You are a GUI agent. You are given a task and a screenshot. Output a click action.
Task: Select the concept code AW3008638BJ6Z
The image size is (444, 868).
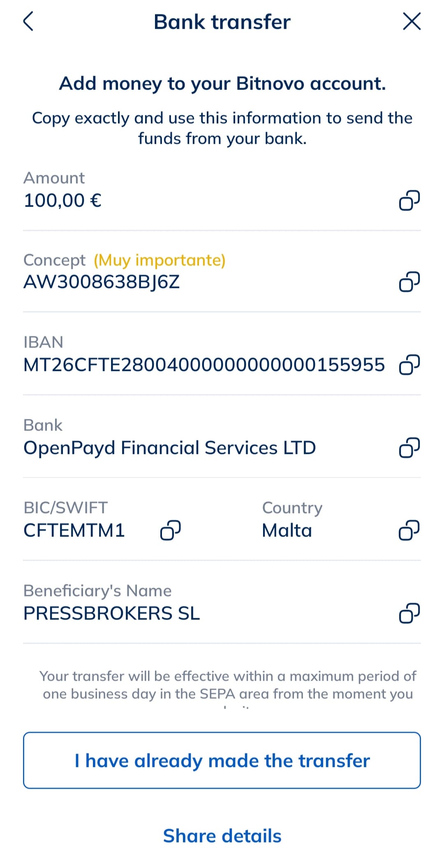pyautogui.click(x=102, y=282)
